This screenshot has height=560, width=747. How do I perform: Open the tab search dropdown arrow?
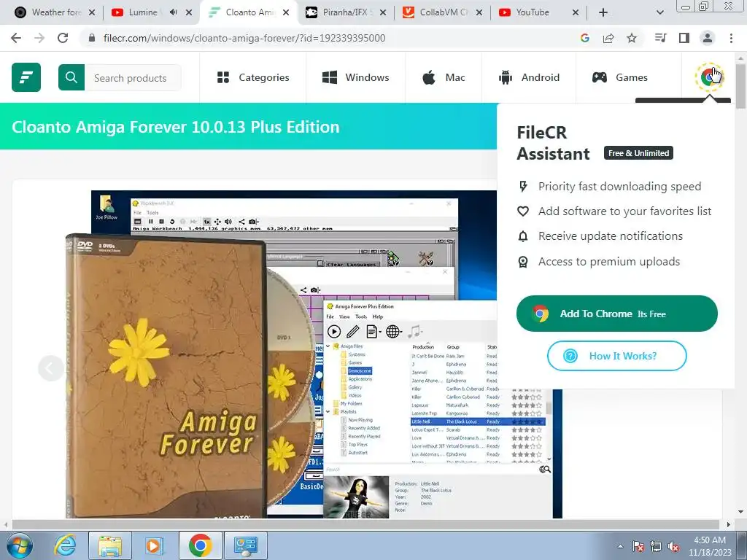[x=659, y=12]
